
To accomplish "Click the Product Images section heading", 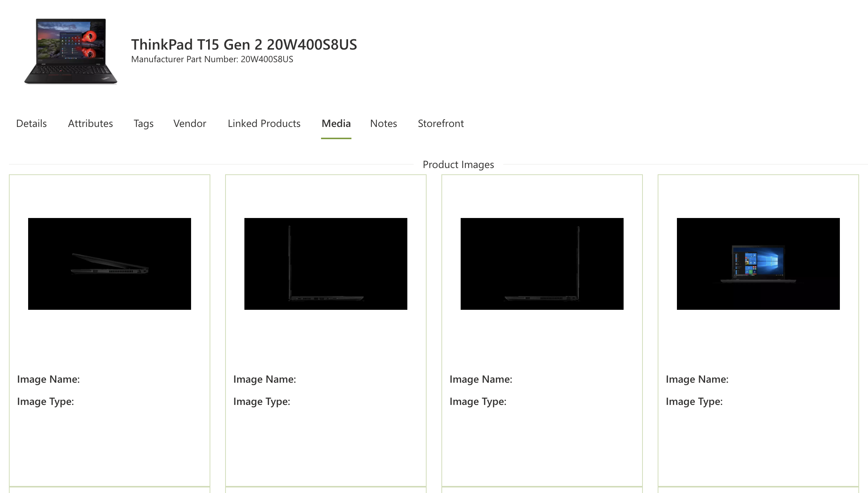I will [x=458, y=165].
